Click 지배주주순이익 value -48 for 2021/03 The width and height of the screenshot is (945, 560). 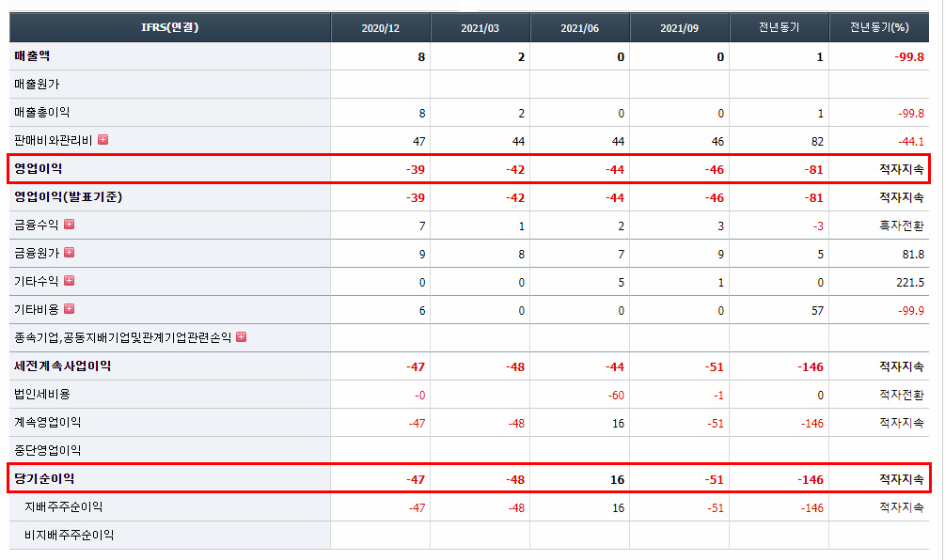tap(516, 508)
